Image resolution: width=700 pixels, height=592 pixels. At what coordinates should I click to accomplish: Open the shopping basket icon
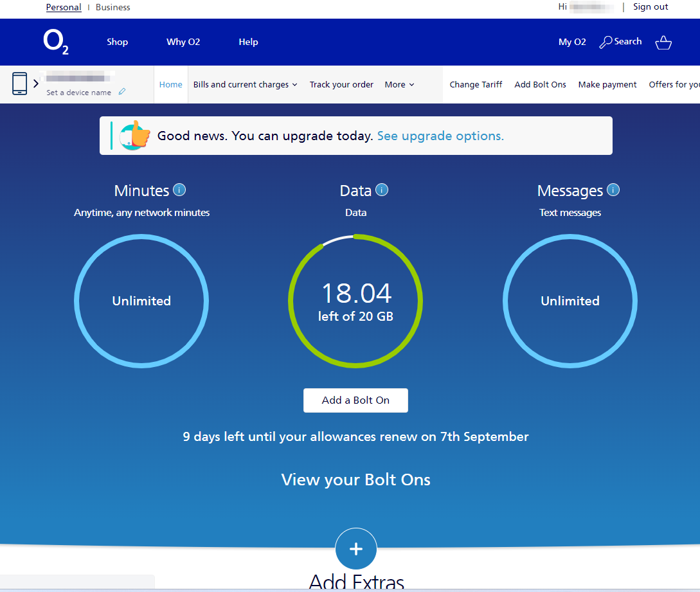click(x=663, y=42)
